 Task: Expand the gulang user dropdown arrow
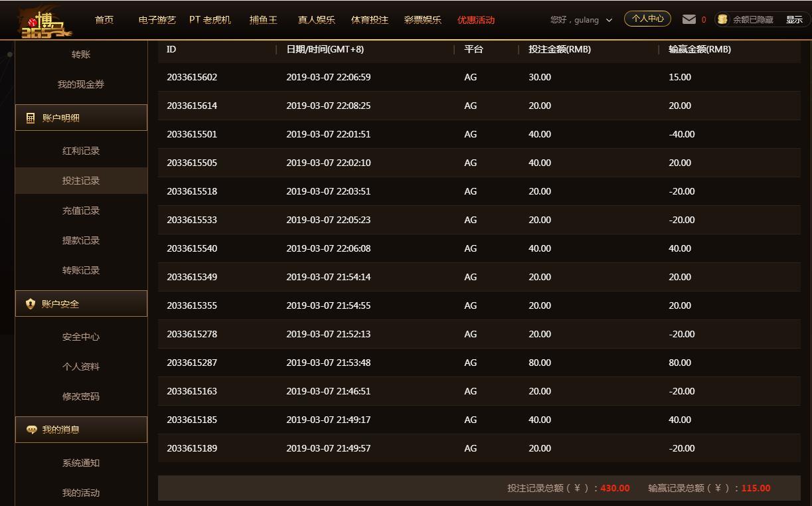pos(609,20)
